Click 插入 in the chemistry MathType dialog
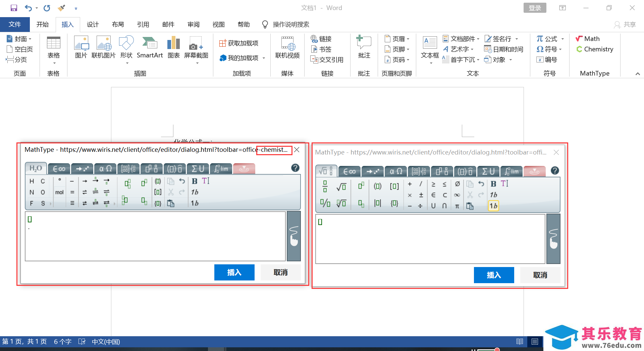 click(234, 272)
